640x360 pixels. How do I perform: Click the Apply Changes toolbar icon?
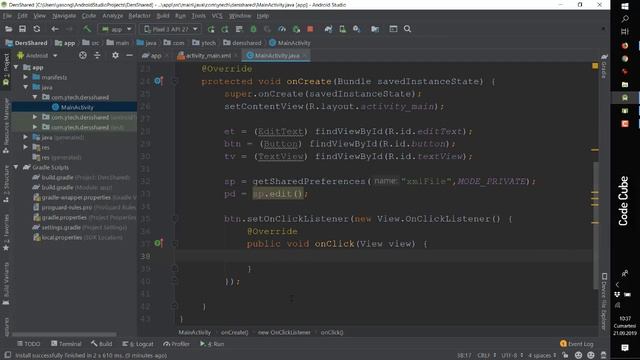coord(225,29)
